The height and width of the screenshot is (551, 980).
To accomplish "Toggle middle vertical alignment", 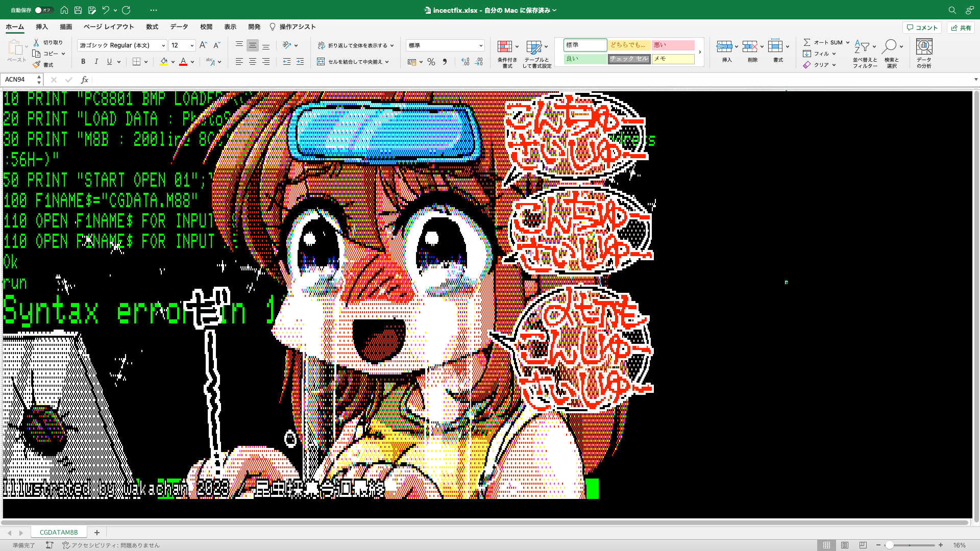I will pos(253,45).
